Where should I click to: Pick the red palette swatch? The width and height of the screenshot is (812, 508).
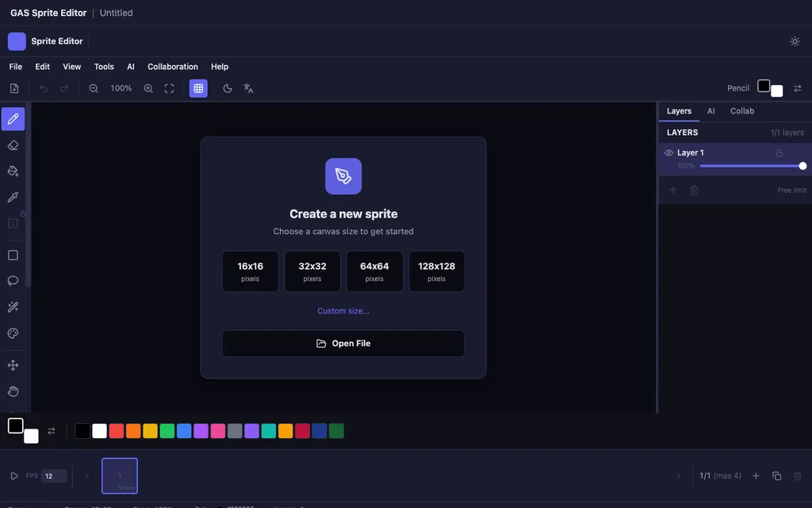pyautogui.click(x=117, y=431)
